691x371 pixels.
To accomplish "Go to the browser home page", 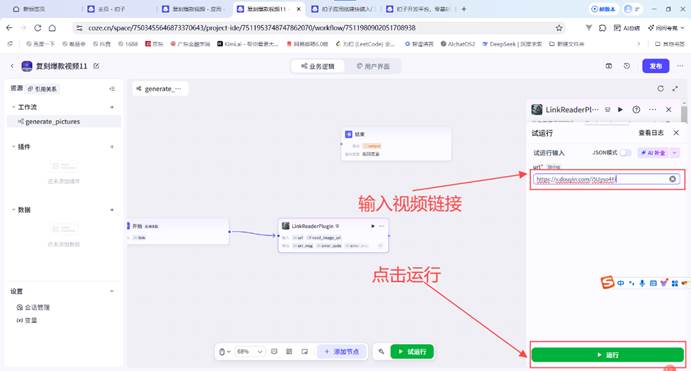I will coord(52,28).
